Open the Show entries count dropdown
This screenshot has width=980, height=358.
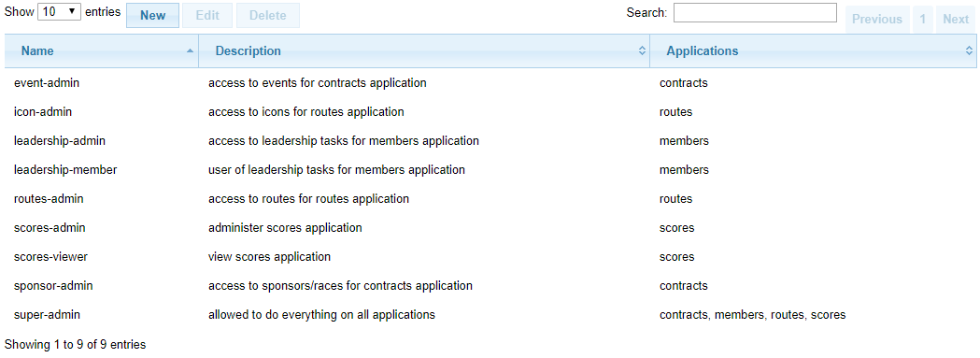click(60, 12)
